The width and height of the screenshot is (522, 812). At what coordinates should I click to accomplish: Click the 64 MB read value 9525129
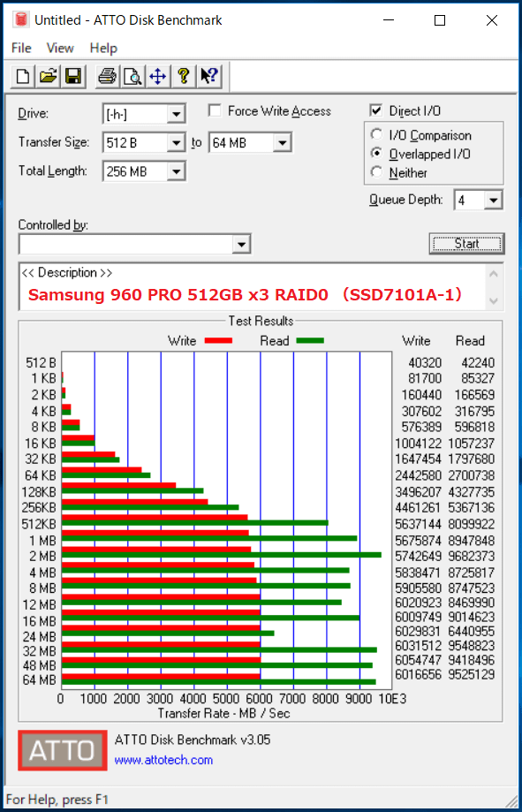(472, 675)
